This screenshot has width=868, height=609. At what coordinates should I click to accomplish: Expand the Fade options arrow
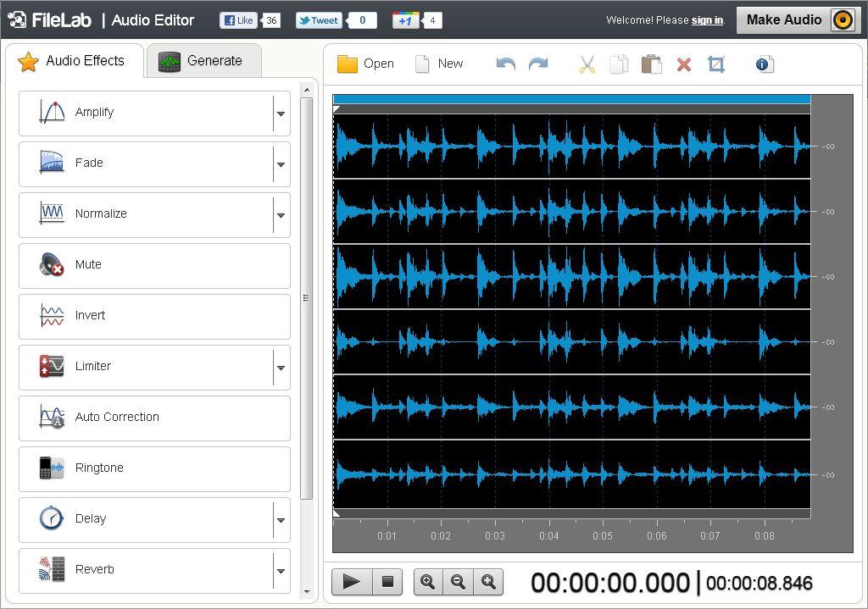click(281, 164)
